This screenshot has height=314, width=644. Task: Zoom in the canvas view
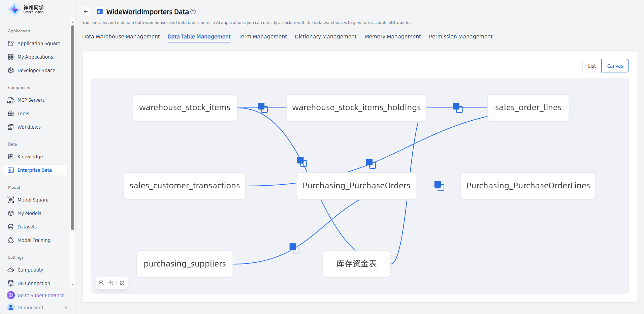click(111, 283)
